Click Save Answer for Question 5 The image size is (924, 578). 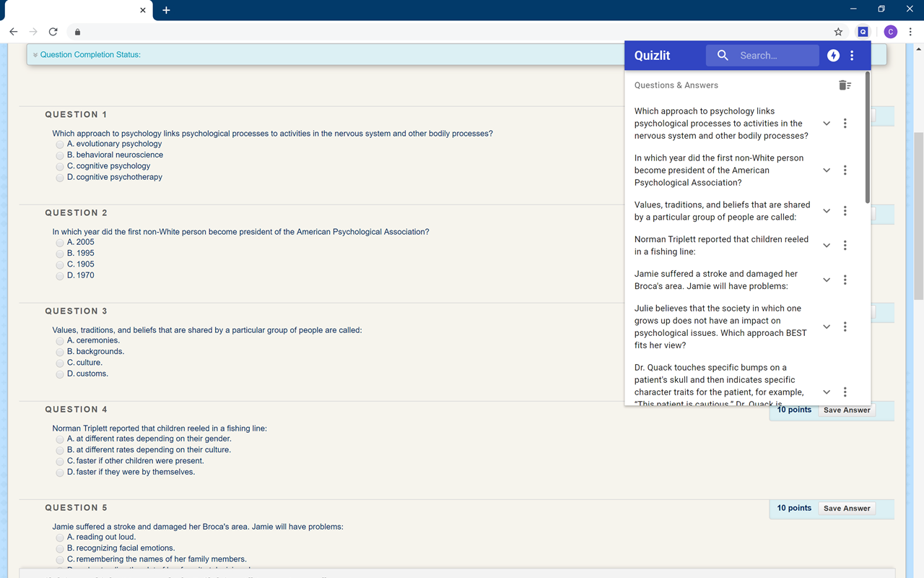846,508
